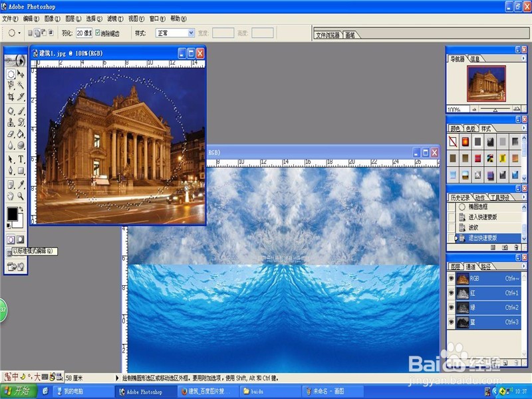Open the 滤镜 menu

click(115, 19)
